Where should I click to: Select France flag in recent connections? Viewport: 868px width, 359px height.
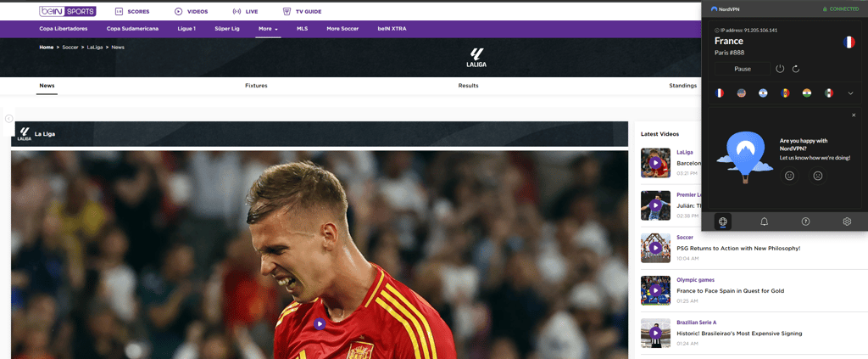pyautogui.click(x=719, y=93)
